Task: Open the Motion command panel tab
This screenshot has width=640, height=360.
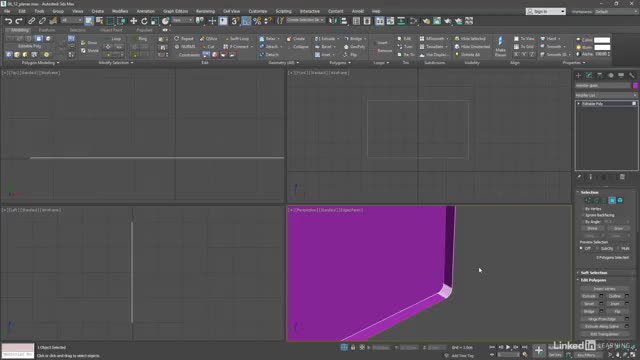Action: tap(611, 75)
